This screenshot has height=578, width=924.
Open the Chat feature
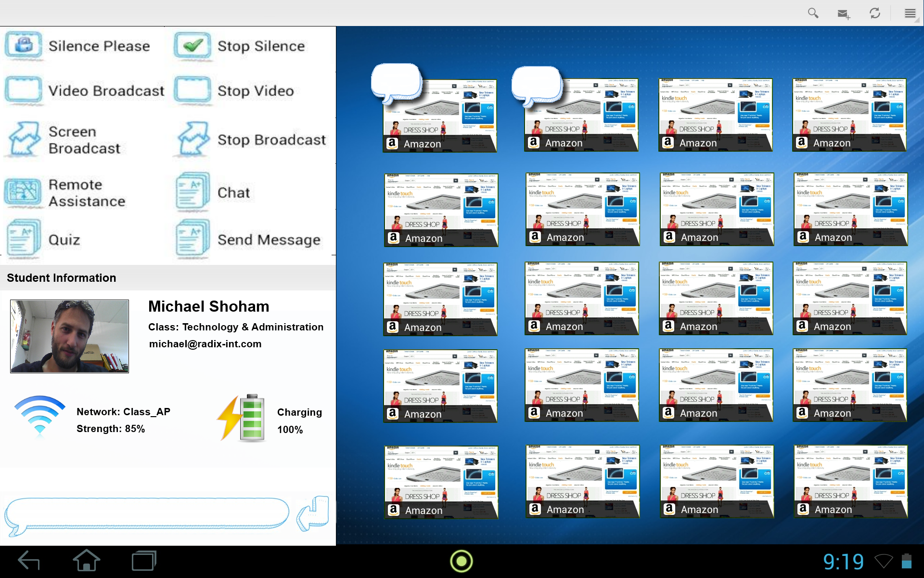point(192,193)
